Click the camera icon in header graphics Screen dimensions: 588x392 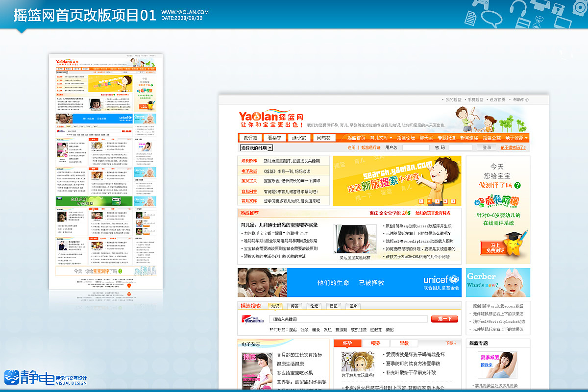pos(580,6)
